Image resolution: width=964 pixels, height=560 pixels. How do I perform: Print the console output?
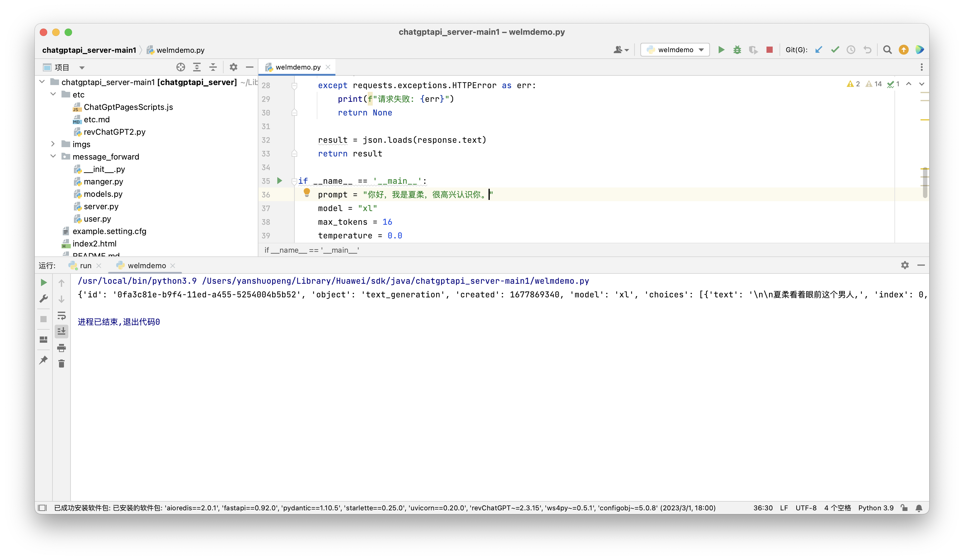click(x=61, y=347)
